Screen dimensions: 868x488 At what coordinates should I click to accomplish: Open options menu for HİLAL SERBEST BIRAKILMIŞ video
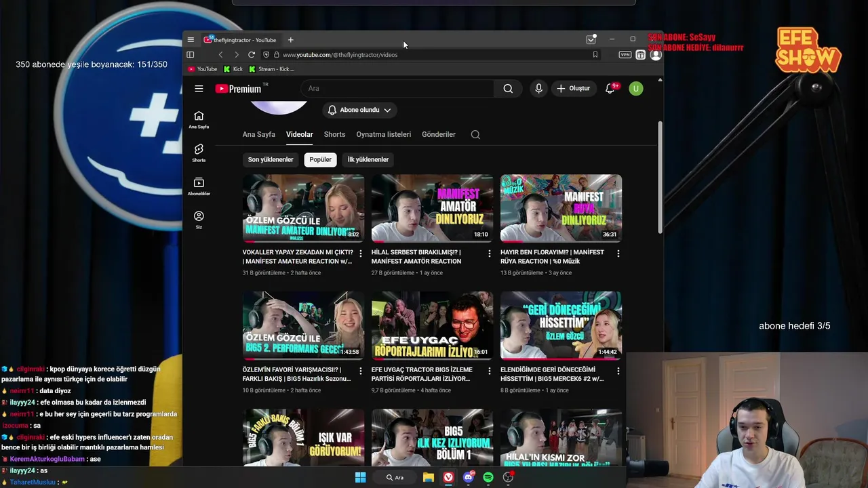click(x=490, y=253)
